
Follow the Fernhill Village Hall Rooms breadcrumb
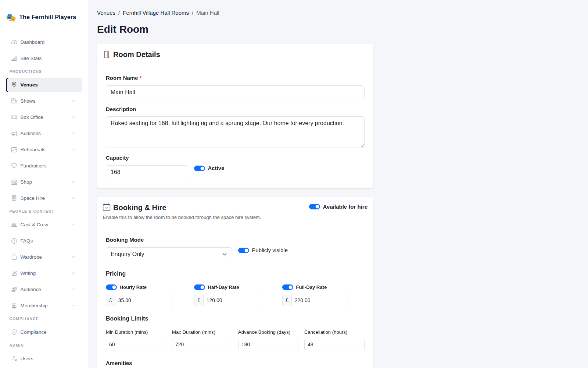[156, 13]
